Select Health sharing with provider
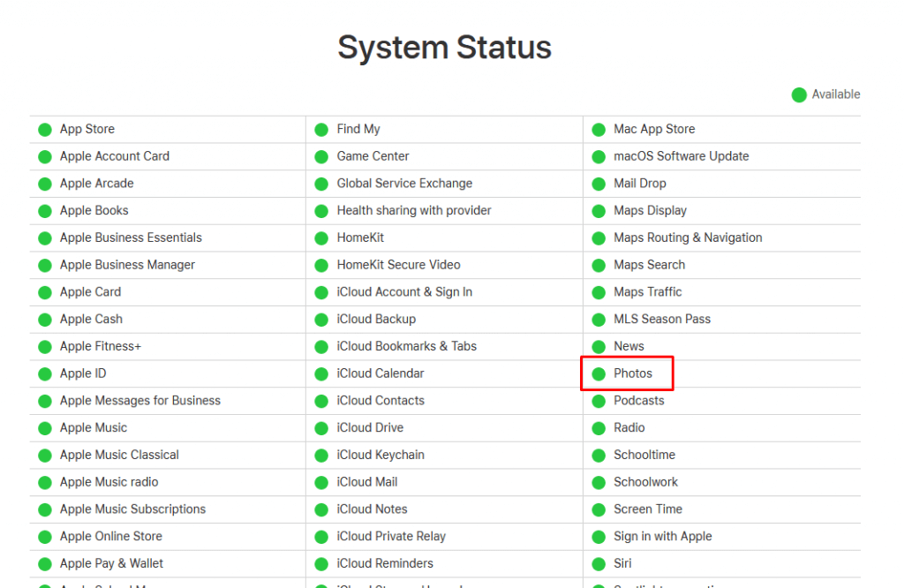Image resolution: width=904 pixels, height=588 pixels. (x=414, y=210)
